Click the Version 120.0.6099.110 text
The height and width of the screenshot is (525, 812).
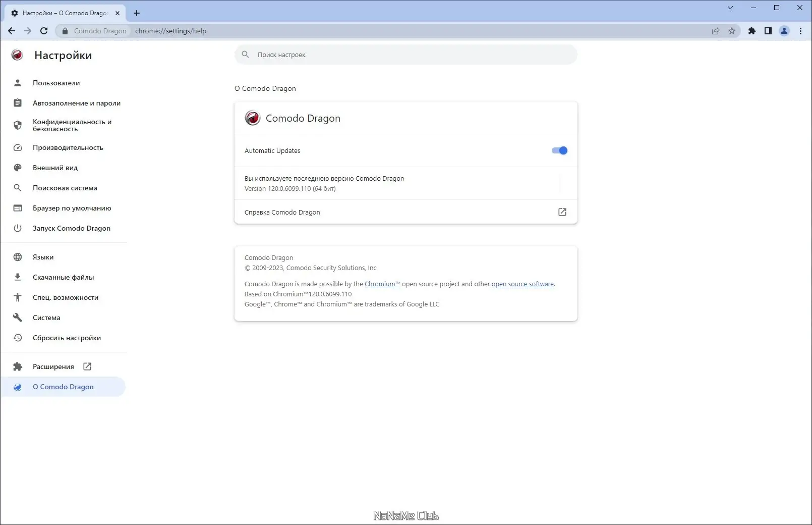290,189
